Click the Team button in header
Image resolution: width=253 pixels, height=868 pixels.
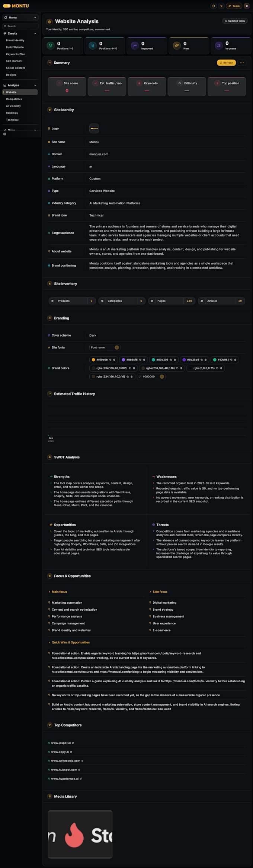point(234,6)
